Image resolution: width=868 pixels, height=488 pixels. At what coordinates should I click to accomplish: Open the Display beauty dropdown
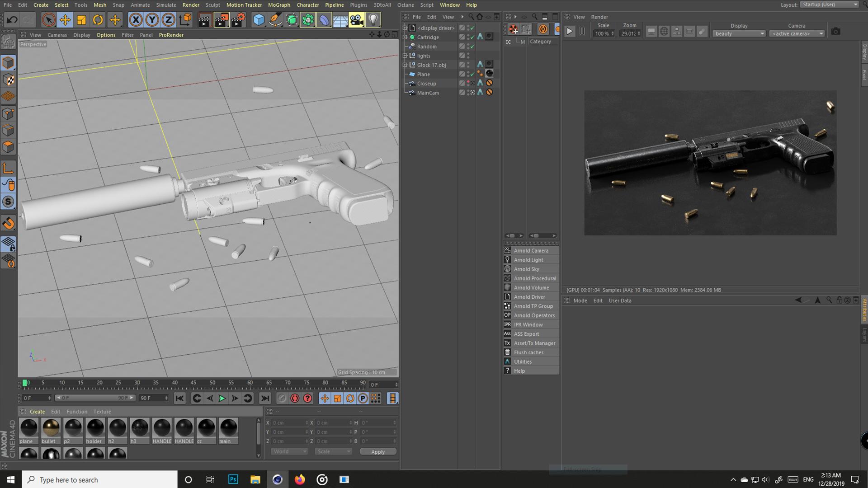(739, 33)
